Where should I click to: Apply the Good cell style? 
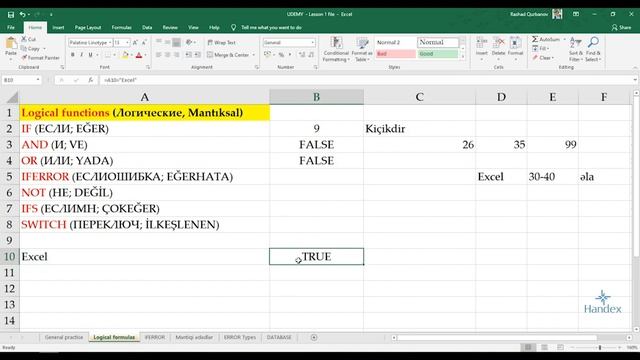tap(438, 54)
